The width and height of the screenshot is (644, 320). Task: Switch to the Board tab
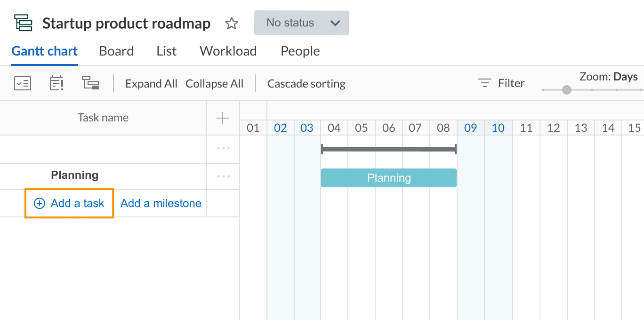coord(116,51)
